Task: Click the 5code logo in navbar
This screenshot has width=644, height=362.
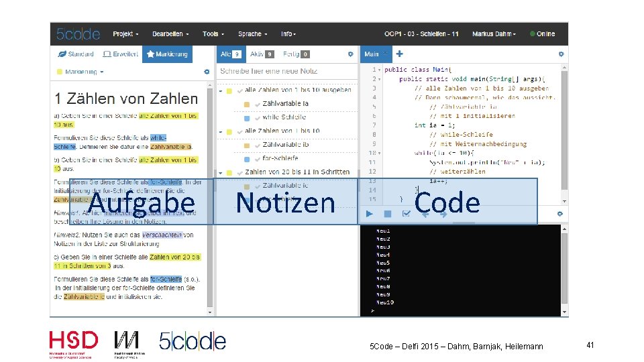Action: pos(78,34)
